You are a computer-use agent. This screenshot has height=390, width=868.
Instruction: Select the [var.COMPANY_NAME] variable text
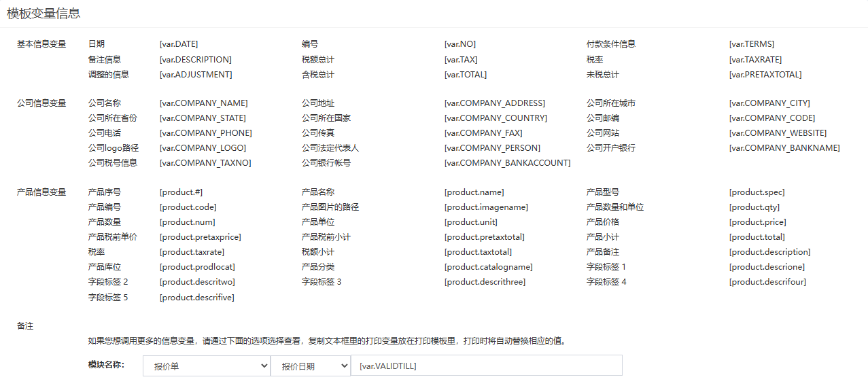(204, 103)
